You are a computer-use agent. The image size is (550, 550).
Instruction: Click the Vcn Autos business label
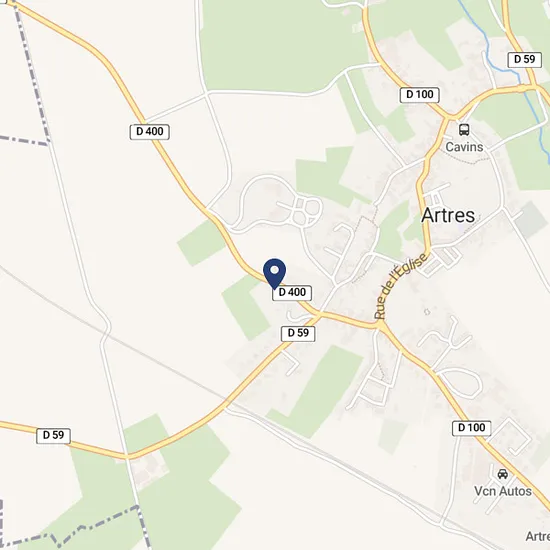tap(503, 491)
